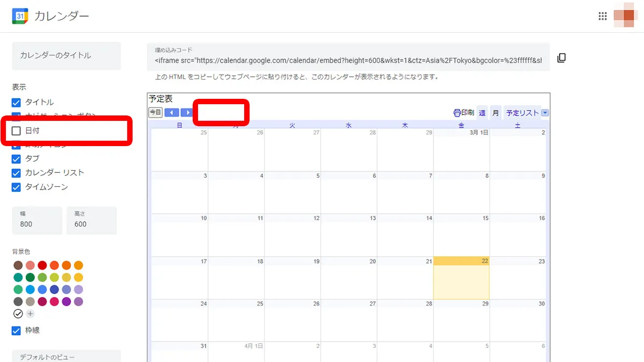
Task: Open the 予定リスト dropdown arrow
Action: pos(545,113)
